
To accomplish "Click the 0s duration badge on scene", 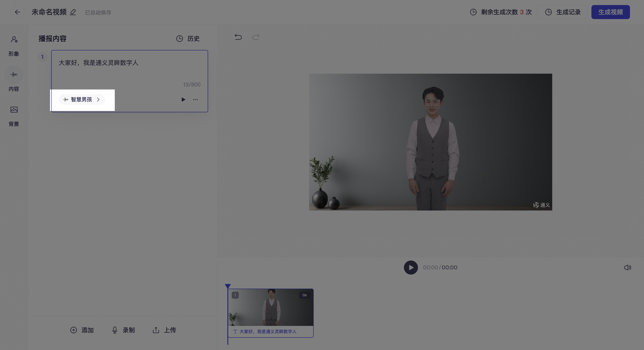I will tap(304, 295).
